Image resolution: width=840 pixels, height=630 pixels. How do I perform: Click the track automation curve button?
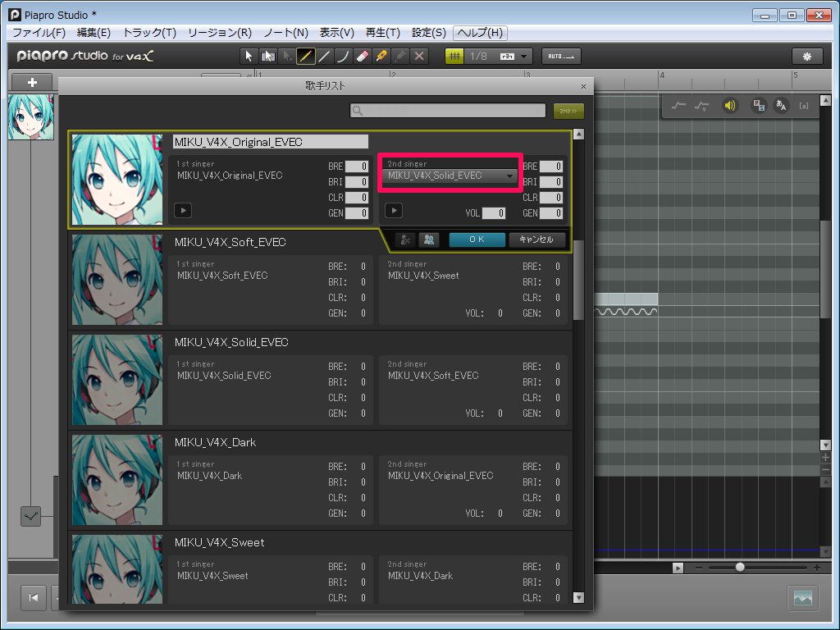[30, 517]
